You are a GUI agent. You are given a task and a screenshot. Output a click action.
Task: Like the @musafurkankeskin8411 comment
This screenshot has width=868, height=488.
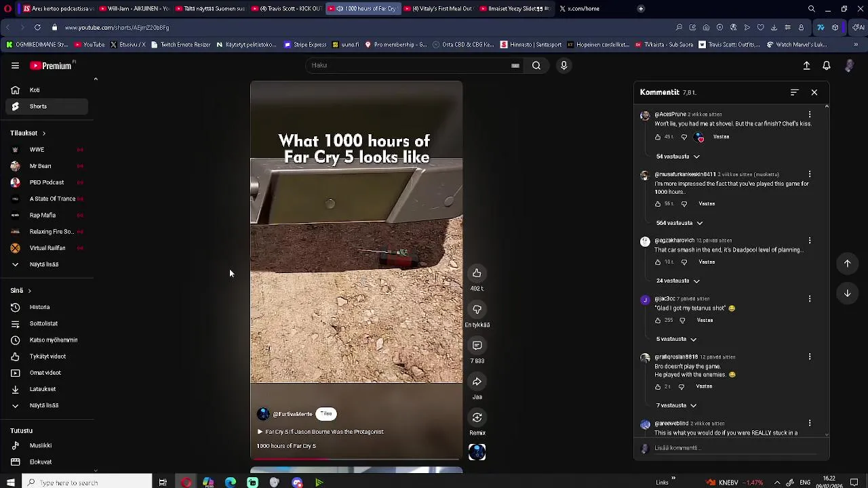pyautogui.click(x=658, y=204)
